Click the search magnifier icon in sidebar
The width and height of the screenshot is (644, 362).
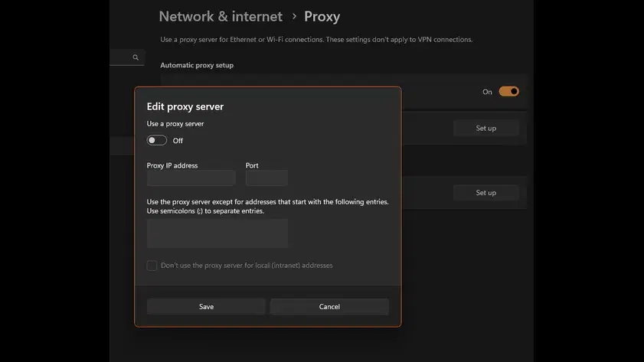pos(136,57)
